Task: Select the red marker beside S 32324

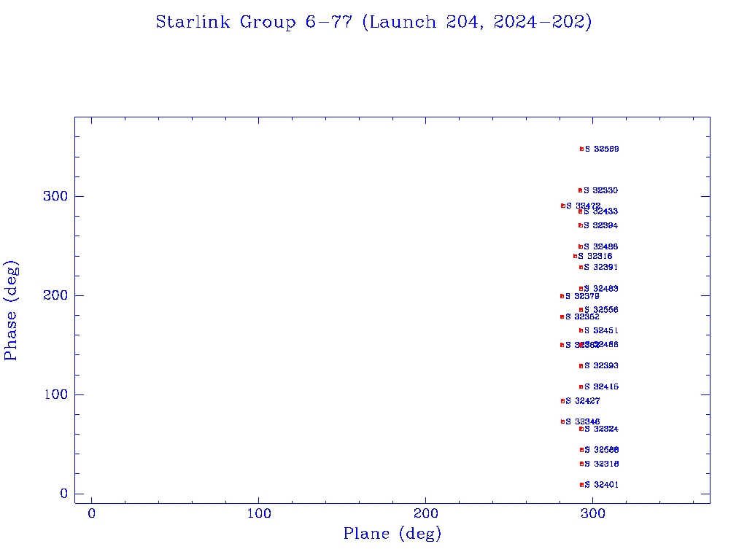Action: pos(581,429)
